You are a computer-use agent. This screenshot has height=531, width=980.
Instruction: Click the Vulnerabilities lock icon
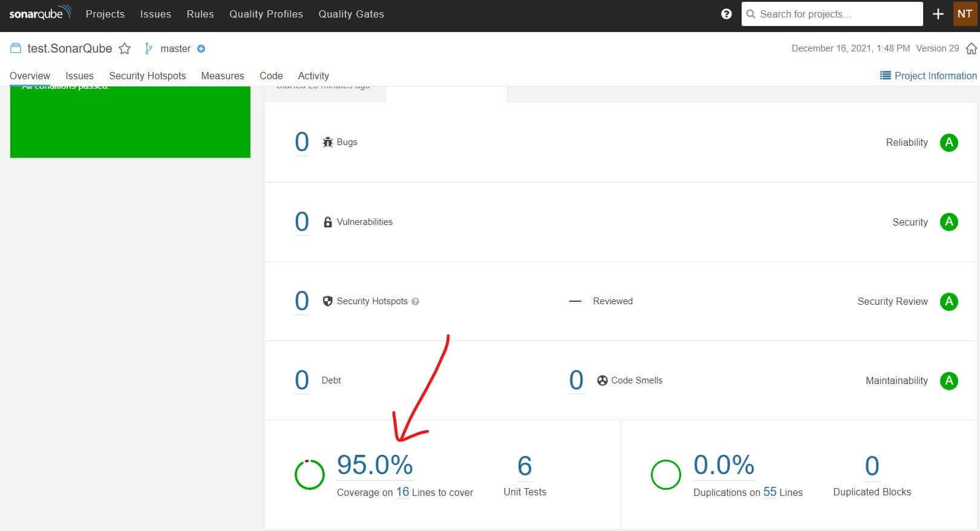point(327,222)
